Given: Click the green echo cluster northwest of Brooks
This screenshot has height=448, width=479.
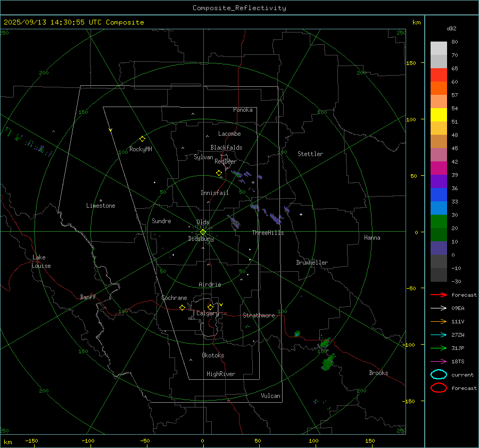Looking at the screenshot, I should pos(327,363).
